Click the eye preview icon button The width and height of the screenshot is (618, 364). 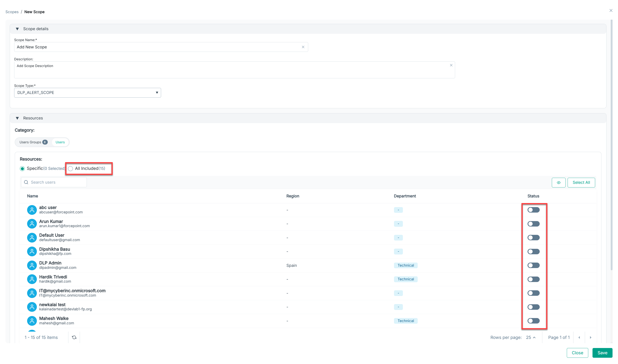click(559, 182)
